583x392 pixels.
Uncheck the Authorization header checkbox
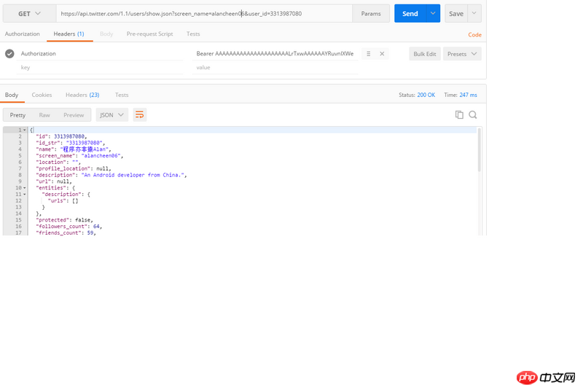[9, 54]
